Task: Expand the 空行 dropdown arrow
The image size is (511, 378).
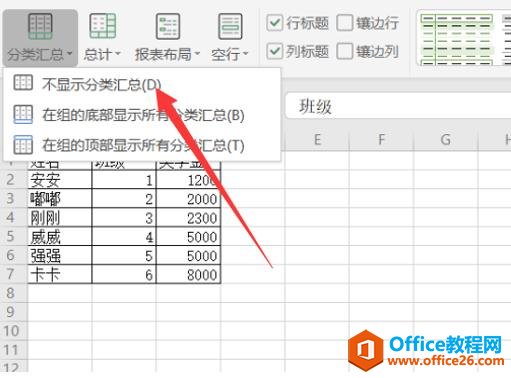Action: [246, 54]
